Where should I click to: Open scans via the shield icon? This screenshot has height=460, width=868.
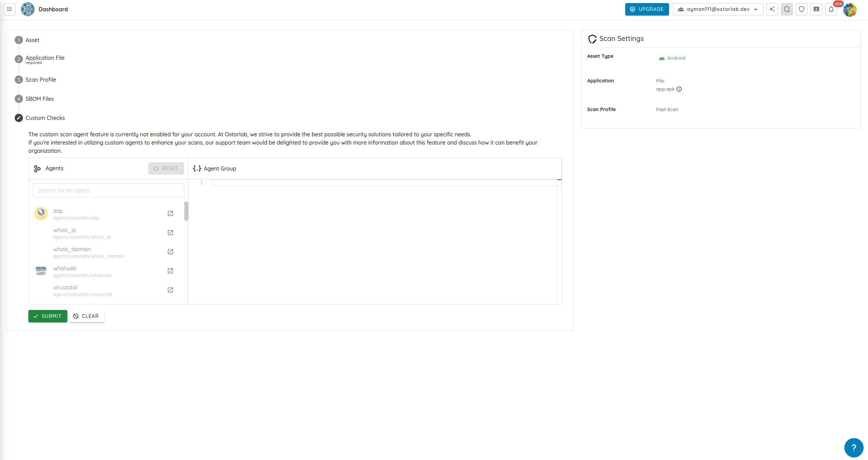pos(801,9)
